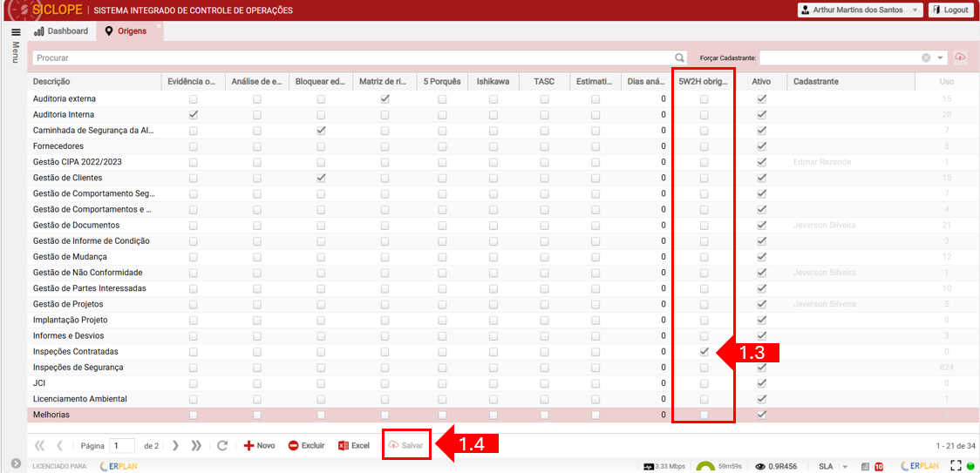Image resolution: width=980 pixels, height=473 pixels.
Task: Go to the first page with the double-left arrow
Action: tap(39, 445)
